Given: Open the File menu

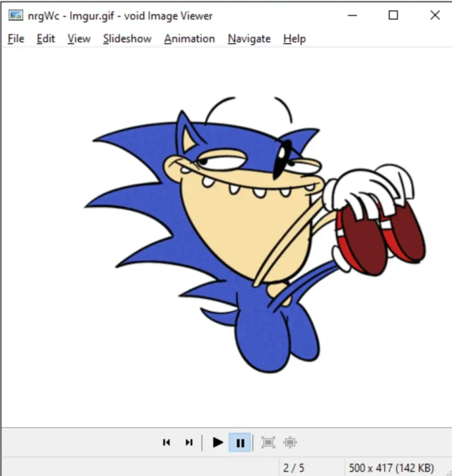Looking at the screenshot, I should point(16,39).
